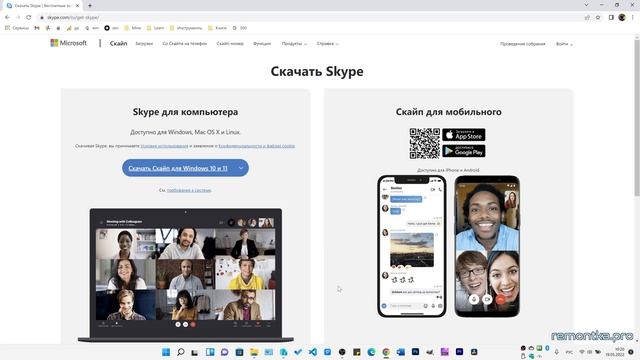This screenshot has width=640, height=360.
Task: Close the Skype download tab
Action: 77,6
